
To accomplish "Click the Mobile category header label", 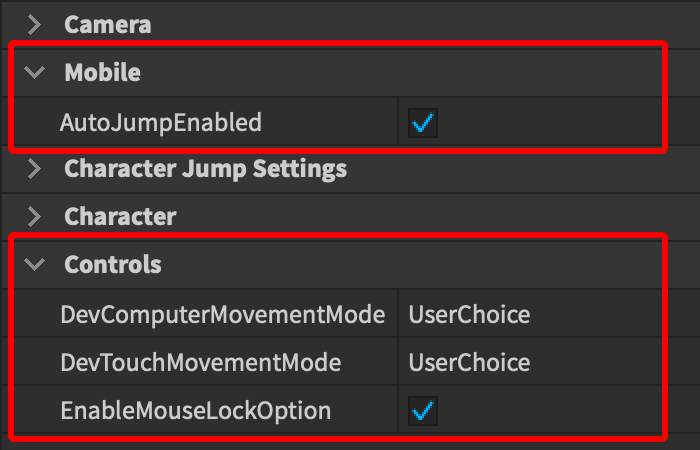I will (x=102, y=72).
